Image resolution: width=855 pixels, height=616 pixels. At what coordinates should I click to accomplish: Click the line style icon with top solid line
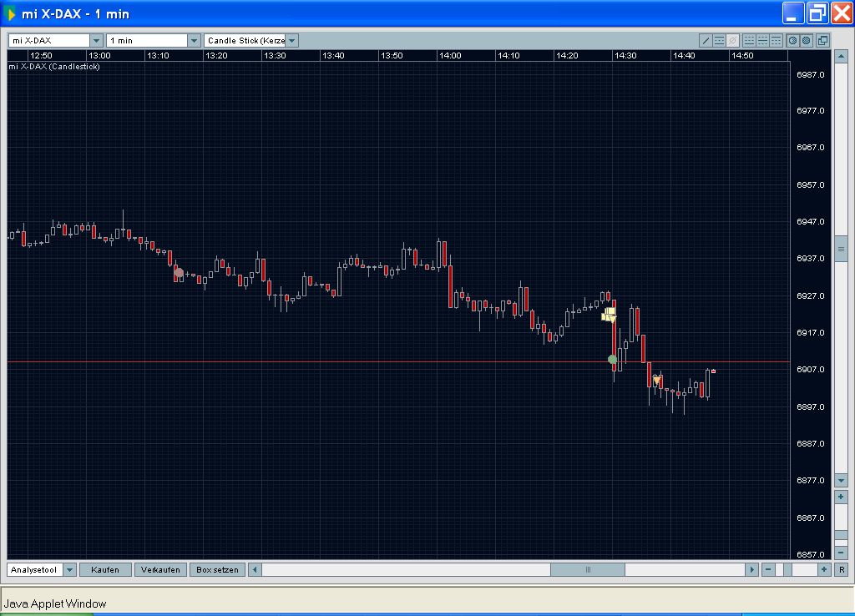pos(776,40)
